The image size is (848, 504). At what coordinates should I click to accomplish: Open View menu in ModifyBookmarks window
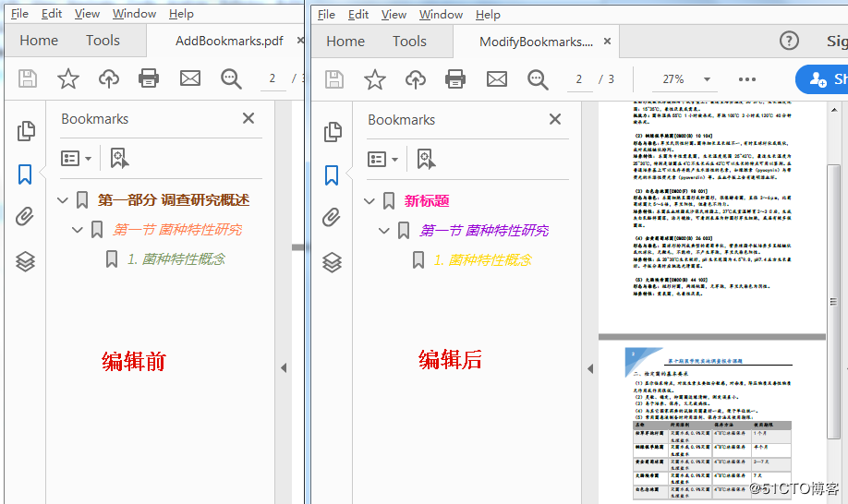pyautogui.click(x=394, y=15)
